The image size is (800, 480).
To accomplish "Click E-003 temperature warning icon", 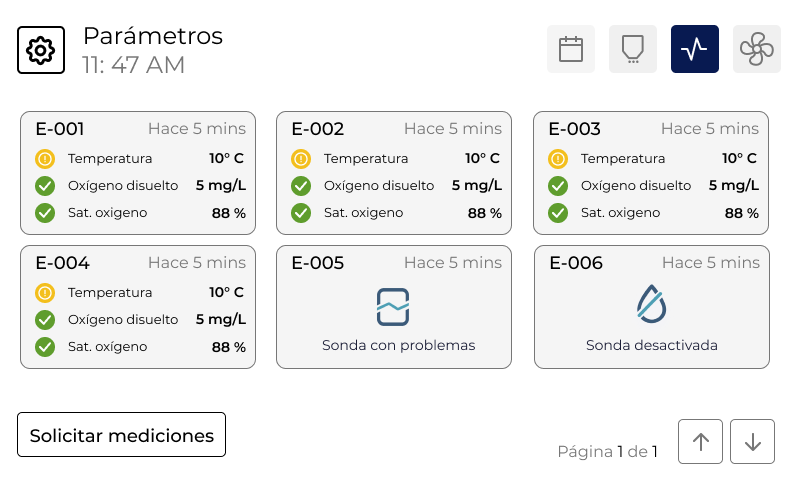I will pyautogui.click(x=558, y=159).
